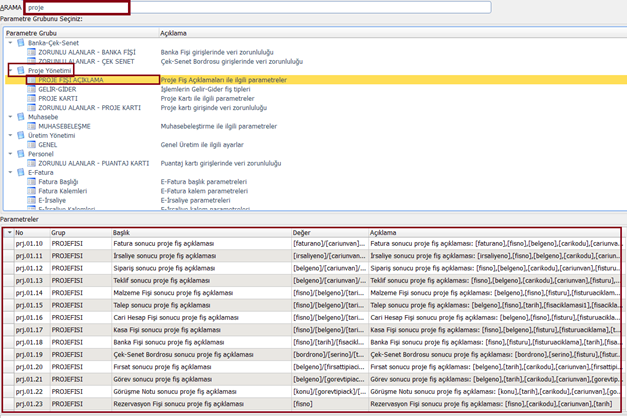The width and height of the screenshot is (627, 418).
Task: Click the icon beside GELİR-GİDER
Action: pos(32,89)
